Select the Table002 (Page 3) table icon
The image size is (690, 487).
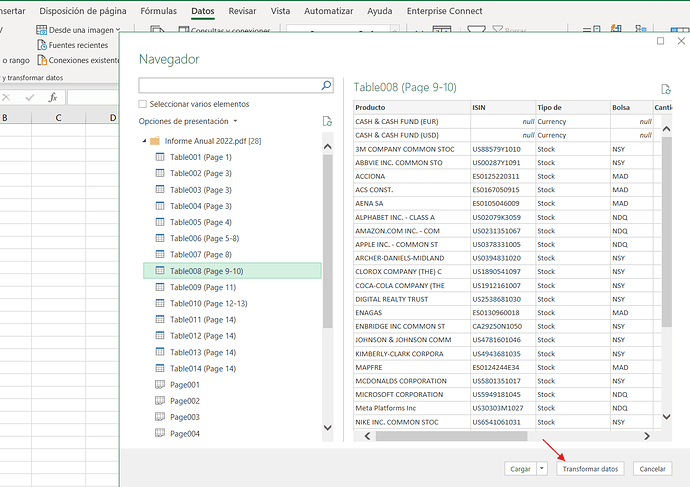click(160, 173)
